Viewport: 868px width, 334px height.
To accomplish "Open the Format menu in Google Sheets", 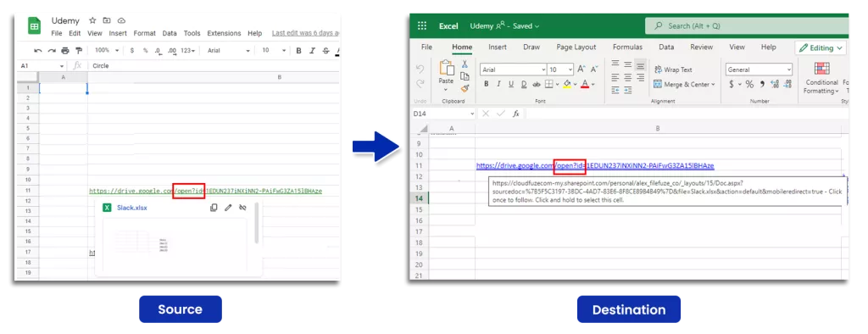I will tap(144, 33).
